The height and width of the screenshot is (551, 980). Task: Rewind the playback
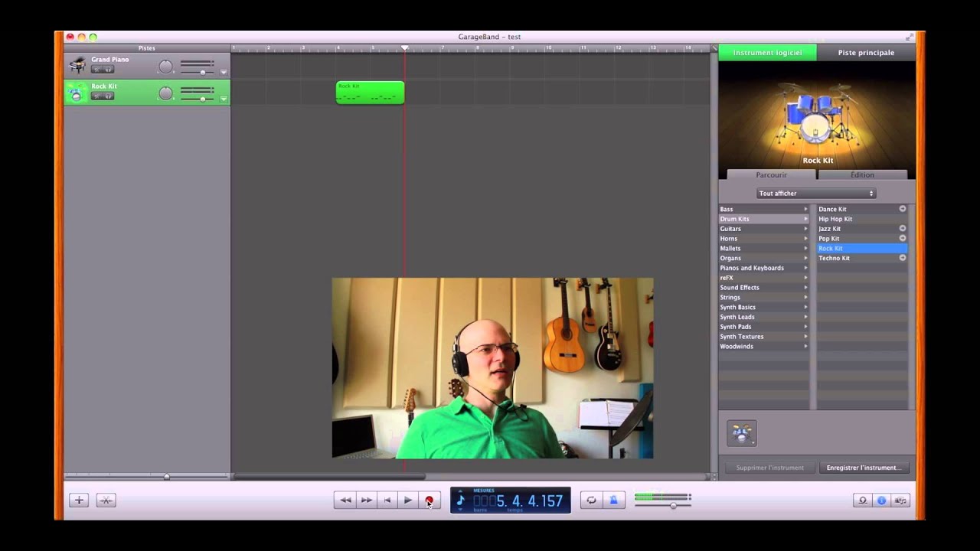[345, 500]
